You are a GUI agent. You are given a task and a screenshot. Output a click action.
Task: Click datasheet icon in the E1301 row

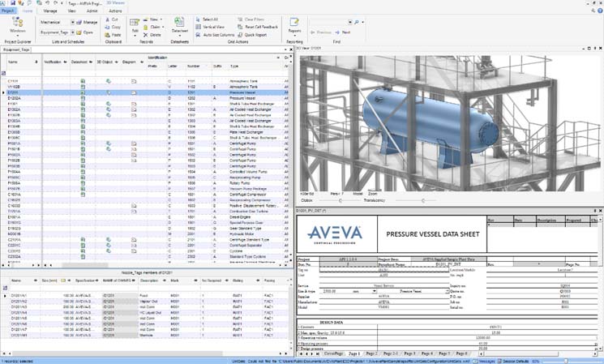click(x=83, y=104)
